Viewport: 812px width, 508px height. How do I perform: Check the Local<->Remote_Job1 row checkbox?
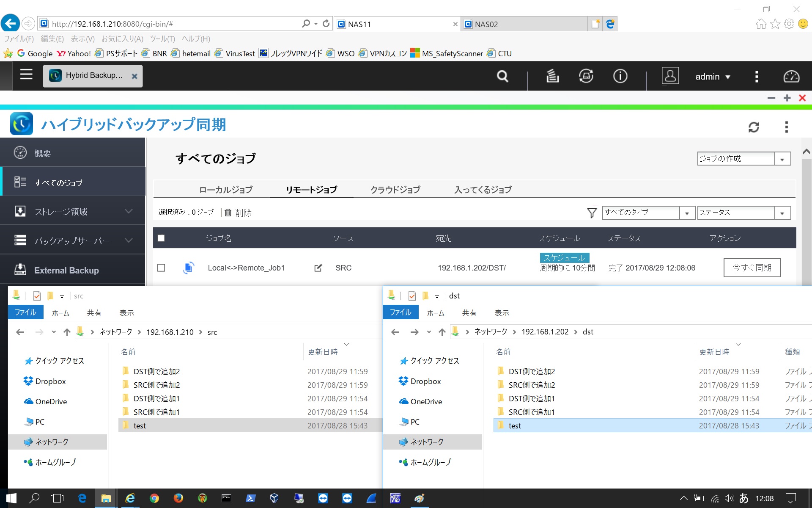tap(161, 268)
